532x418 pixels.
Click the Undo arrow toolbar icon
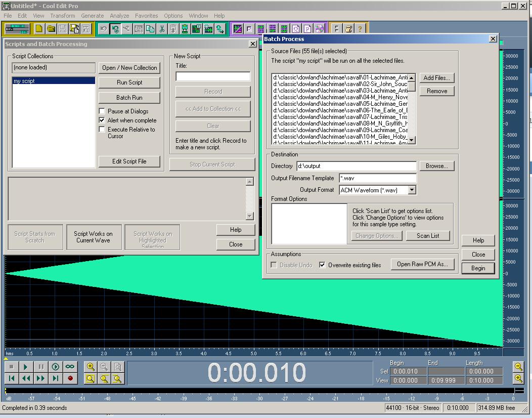tap(104, 29)
